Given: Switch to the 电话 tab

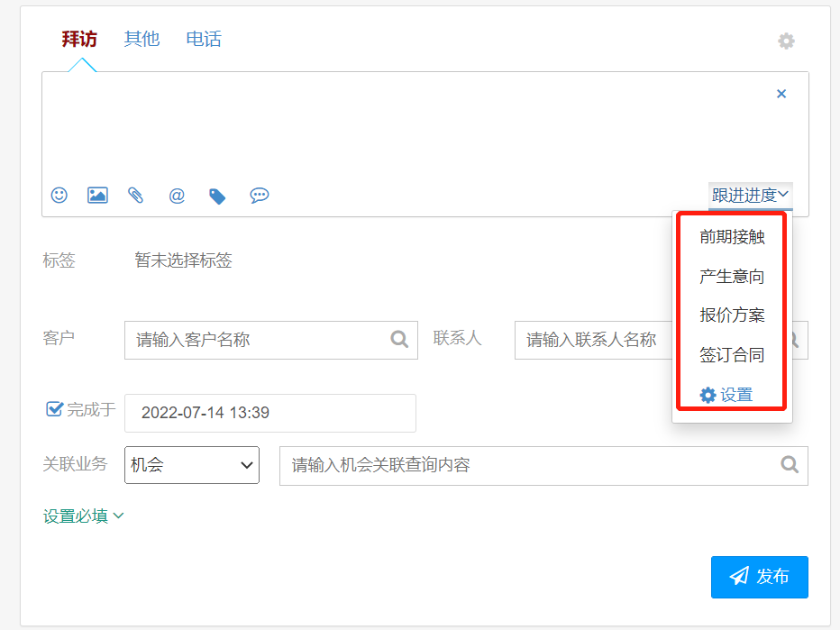Looking at the screenshot, I should pos(204,39).
